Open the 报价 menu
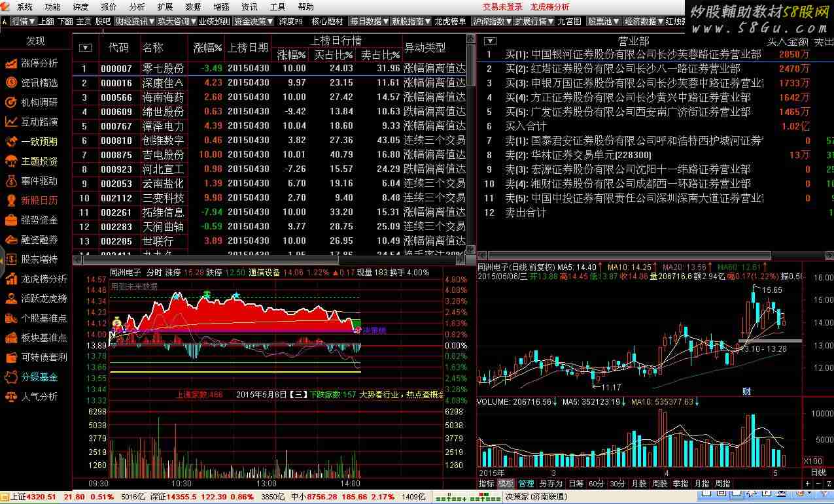 109,7
